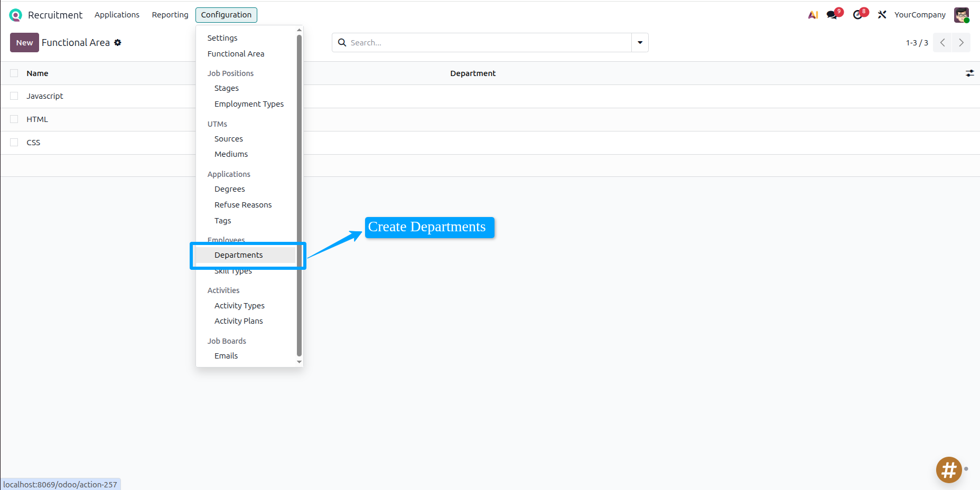Go to previous page arrow
Image resolution: width=980 pixels, height=490 pixels.
click(x=942, y=43)
